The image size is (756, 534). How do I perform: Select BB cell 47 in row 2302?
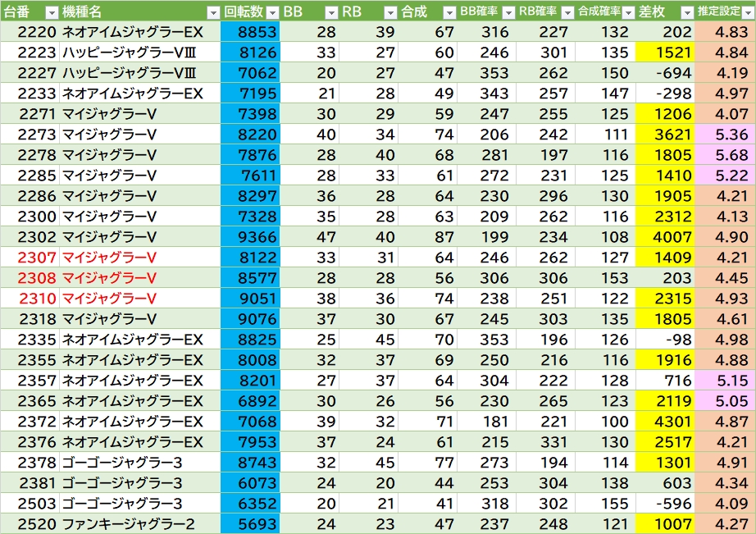(310, 237)
